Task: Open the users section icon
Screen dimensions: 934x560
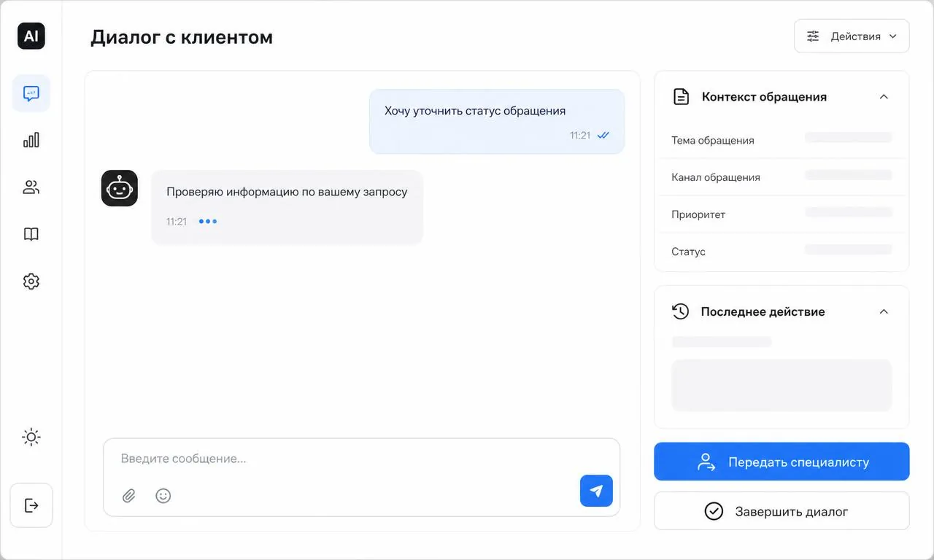Action: click(x=31, y=187)
